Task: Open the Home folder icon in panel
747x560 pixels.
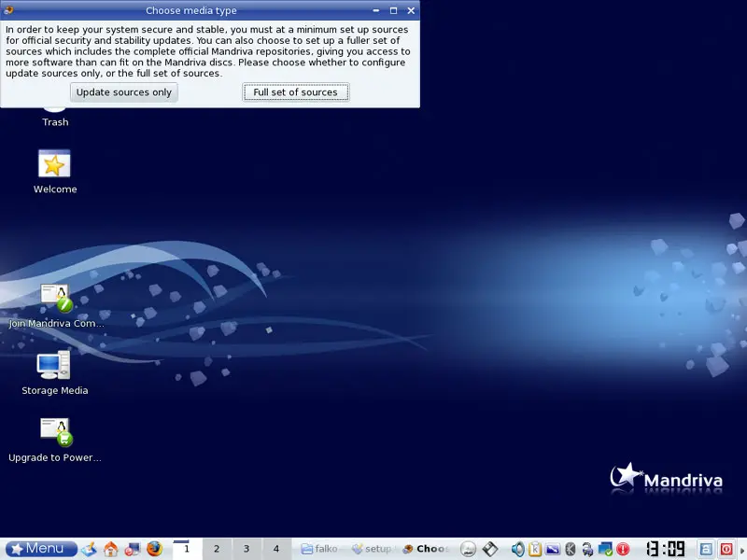Action: [110, 549]
